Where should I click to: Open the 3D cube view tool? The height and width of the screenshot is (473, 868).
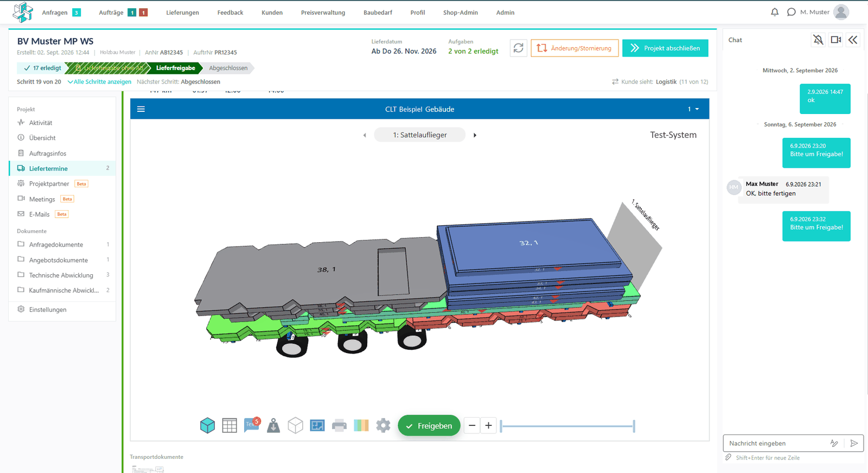[x=207, y=426]
